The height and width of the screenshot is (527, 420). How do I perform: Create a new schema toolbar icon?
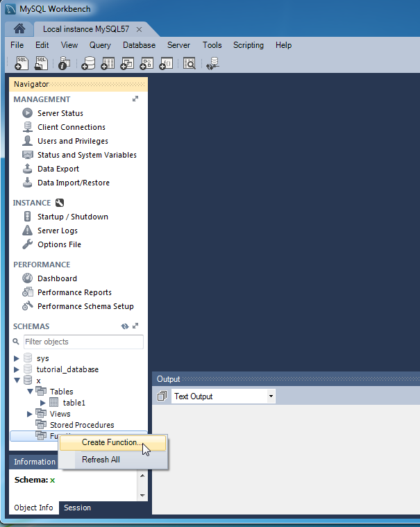tap(88, 63)
